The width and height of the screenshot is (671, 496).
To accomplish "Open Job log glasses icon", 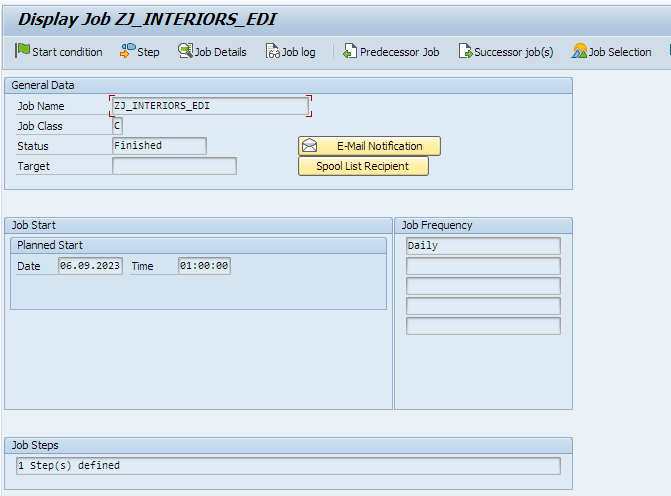I will [272, 51].
